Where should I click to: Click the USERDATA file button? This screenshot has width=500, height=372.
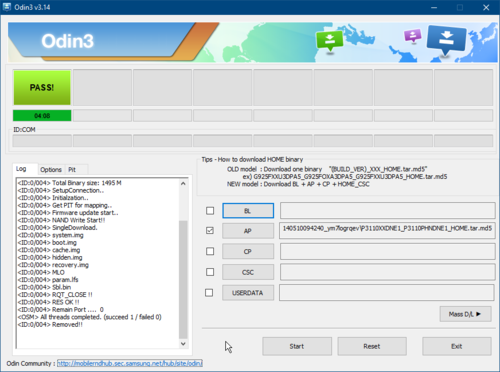tap(248, 293)
